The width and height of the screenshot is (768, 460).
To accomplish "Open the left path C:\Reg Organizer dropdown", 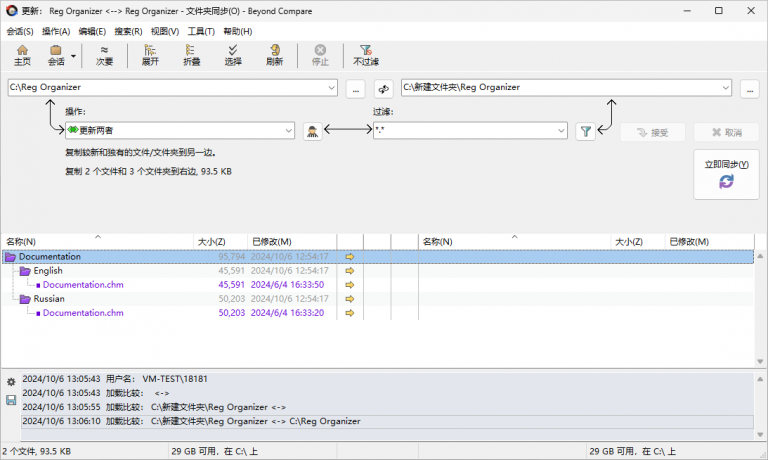I will coord(332,88).
